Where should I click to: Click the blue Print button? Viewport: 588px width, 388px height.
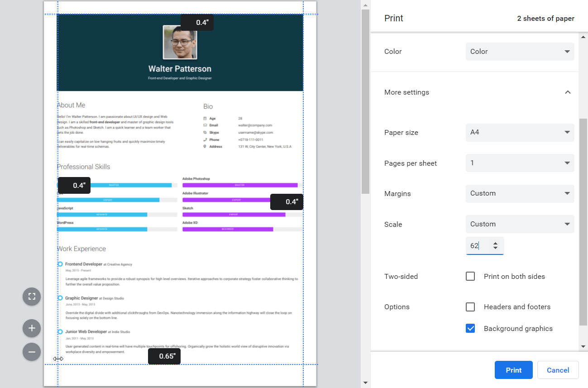coord(513,370)
